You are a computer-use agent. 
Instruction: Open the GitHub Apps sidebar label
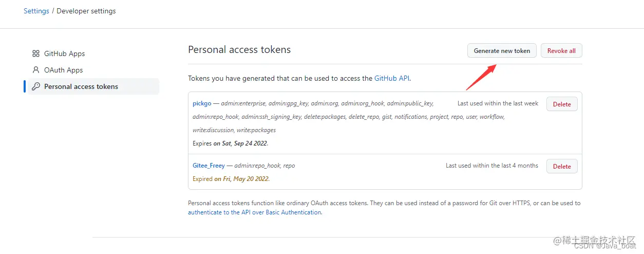[x=64, y=53]
